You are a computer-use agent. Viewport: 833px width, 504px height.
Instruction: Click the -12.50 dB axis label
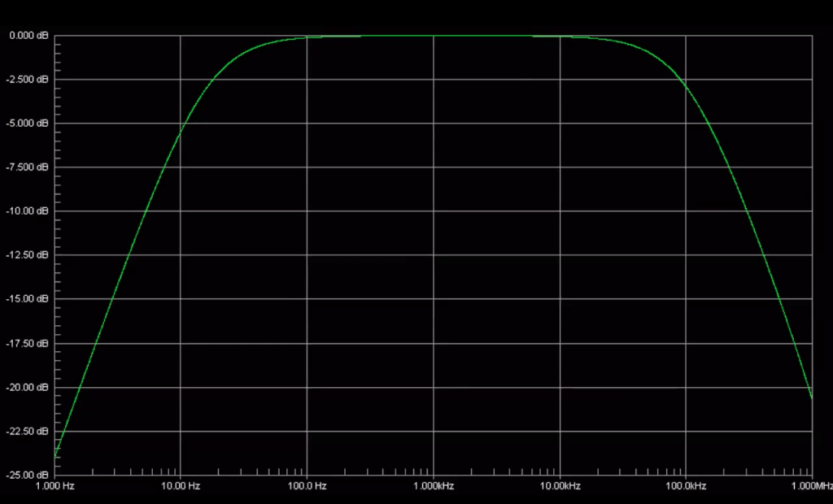coord(27,255)
